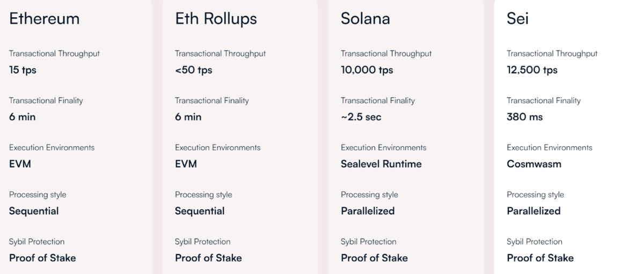Select the <50 tps throughput value
The height and width of the screenshot is (274, 644).
(x=193, y=70)
